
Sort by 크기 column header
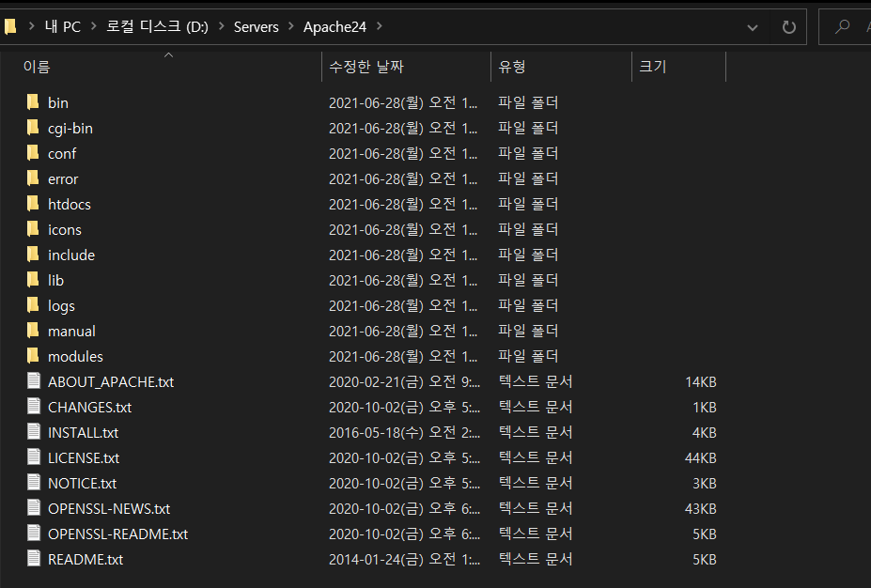(x=653, y=67)
